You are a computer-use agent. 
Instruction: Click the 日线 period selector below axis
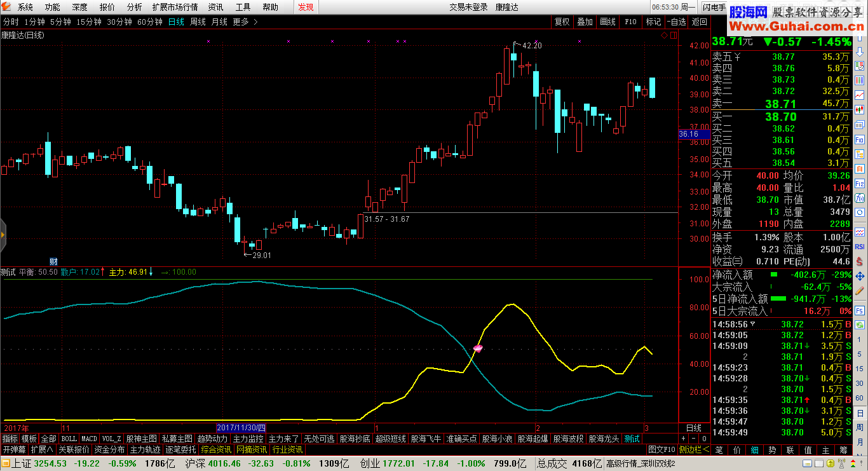pos(694,428)
